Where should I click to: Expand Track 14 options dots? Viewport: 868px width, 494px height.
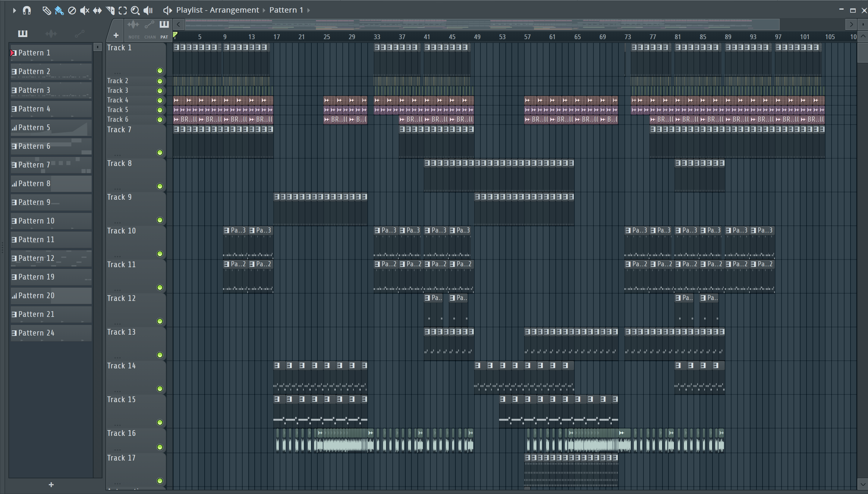click(x=118, y=391)
